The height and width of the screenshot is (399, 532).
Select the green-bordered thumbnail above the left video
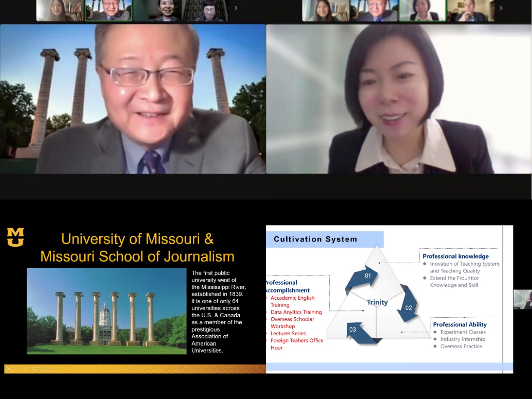(x=109, y=10)
